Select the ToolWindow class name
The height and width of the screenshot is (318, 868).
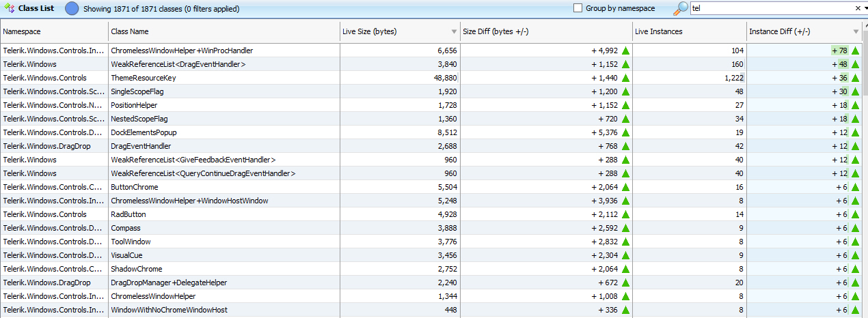point(131,242)
